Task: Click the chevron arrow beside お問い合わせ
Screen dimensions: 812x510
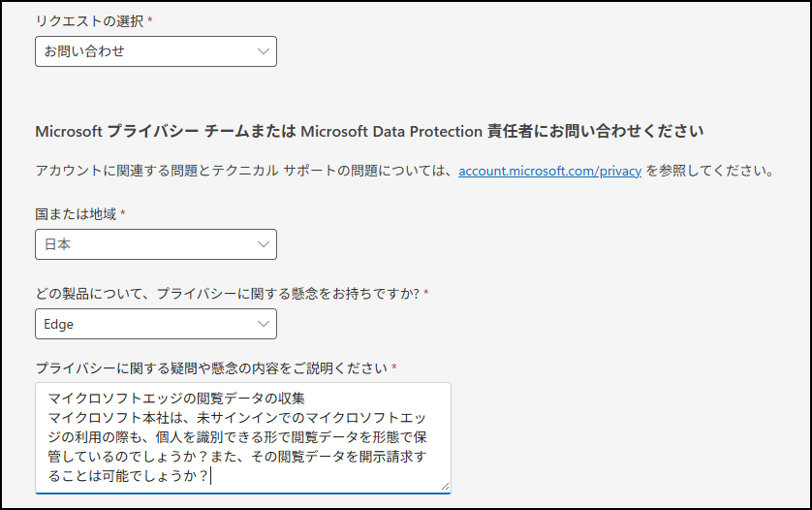Action: (264, 51)
